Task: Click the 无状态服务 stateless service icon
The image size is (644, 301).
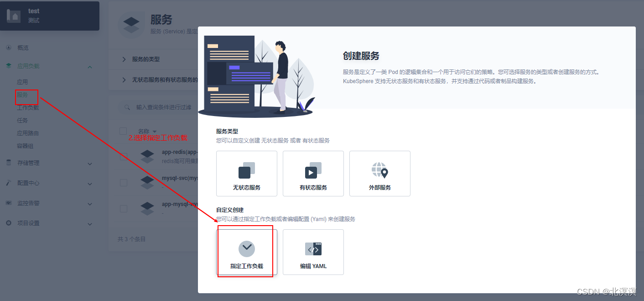Action: [x=247, y=170]
